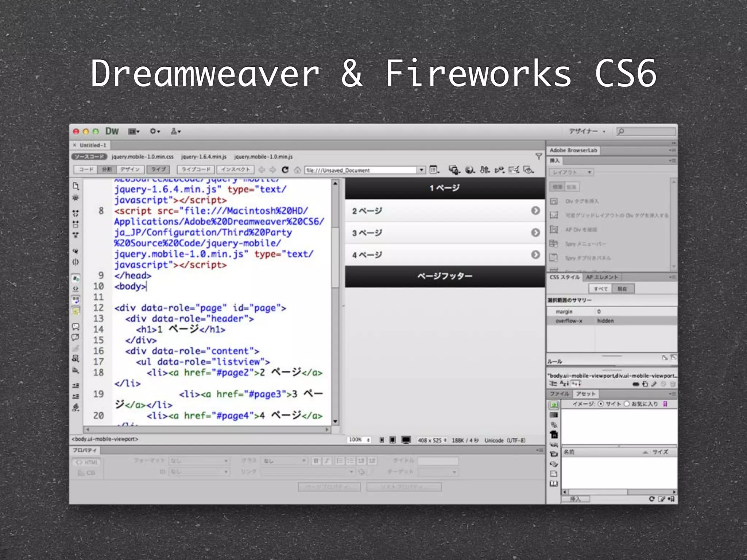
Task: Select tablet size icon in status bar
Action: 392,440
